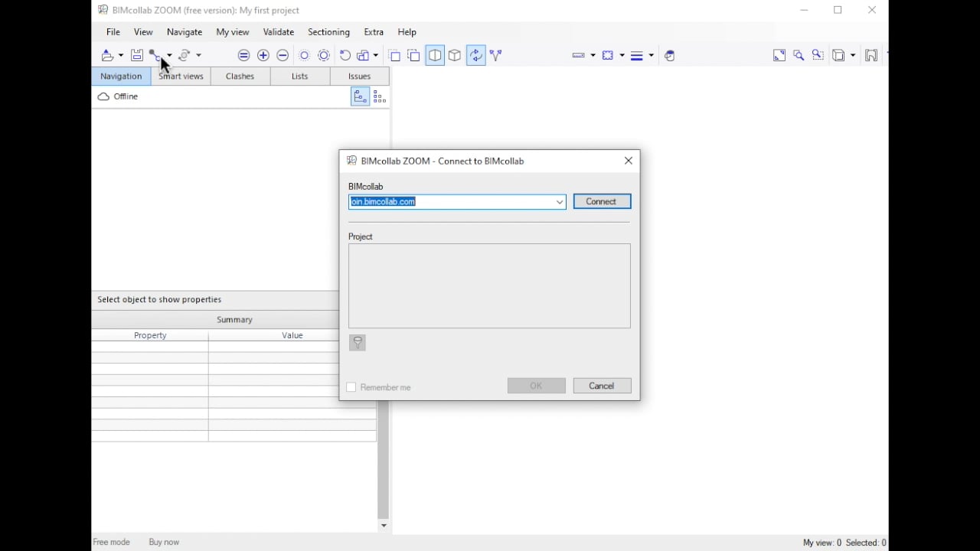Expand the view cube dropdown arrow
The height and width of the screenshot is (551, 980).
[x=853, y=55]
